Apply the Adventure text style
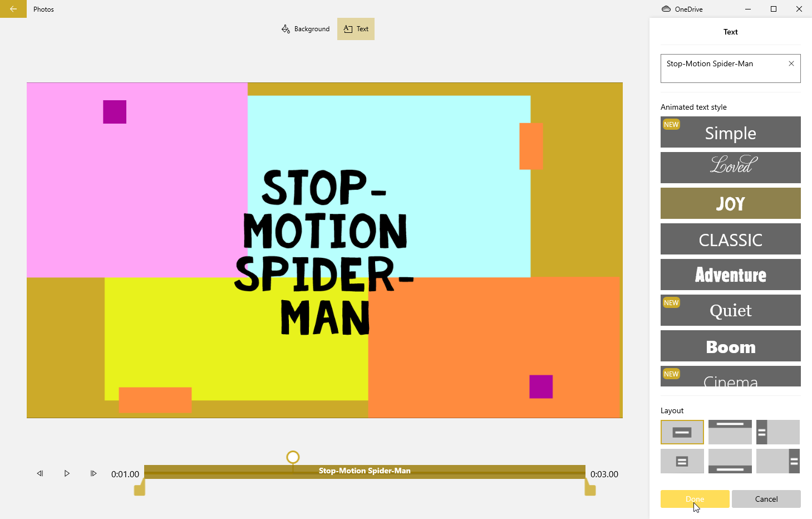 (731, 275)
